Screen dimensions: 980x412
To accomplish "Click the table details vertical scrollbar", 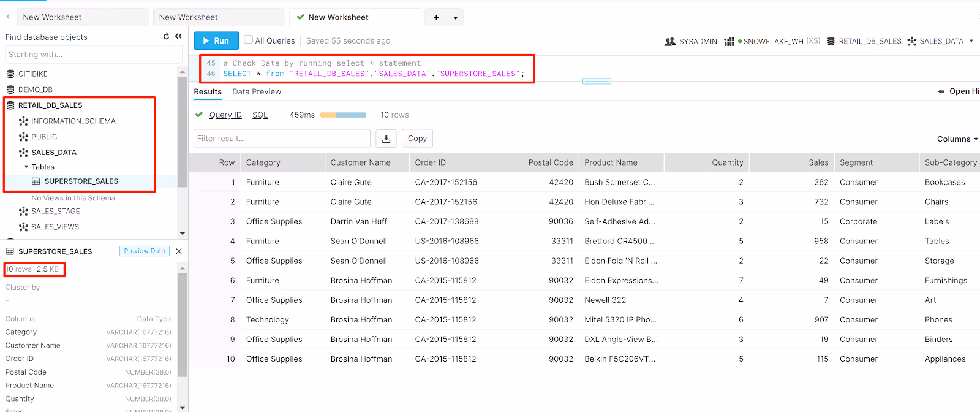I will [x=183, y=325].
